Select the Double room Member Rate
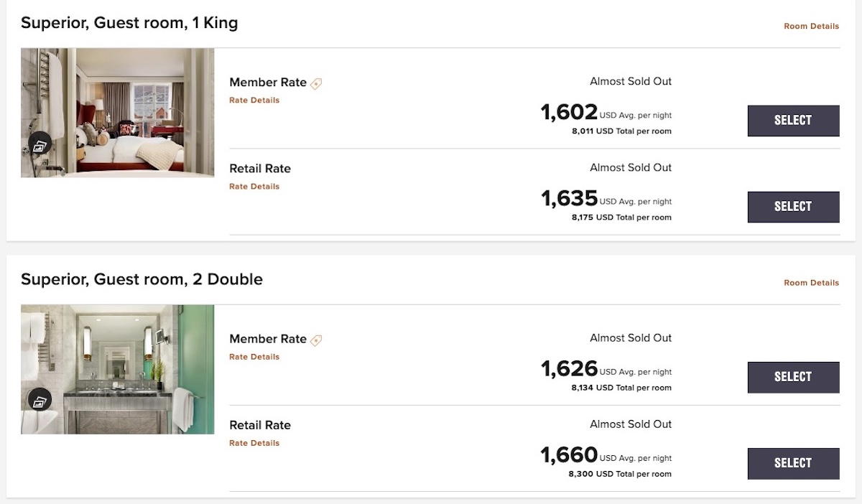Image resolution: width=862 pixels, height=504 pixels. 793,377
